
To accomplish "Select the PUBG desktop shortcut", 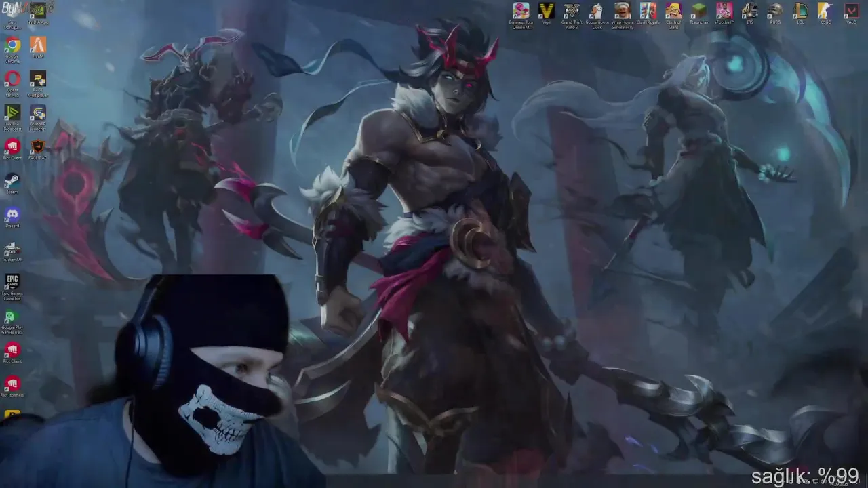I will [x=775, y=12].
